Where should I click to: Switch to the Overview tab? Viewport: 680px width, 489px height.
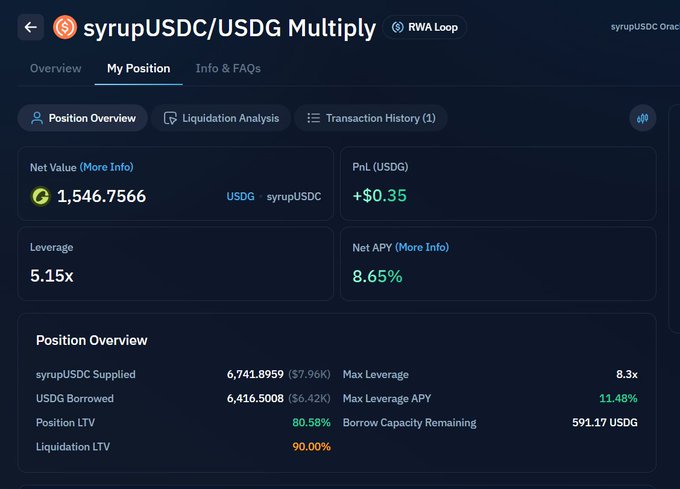tap(56, 68)
